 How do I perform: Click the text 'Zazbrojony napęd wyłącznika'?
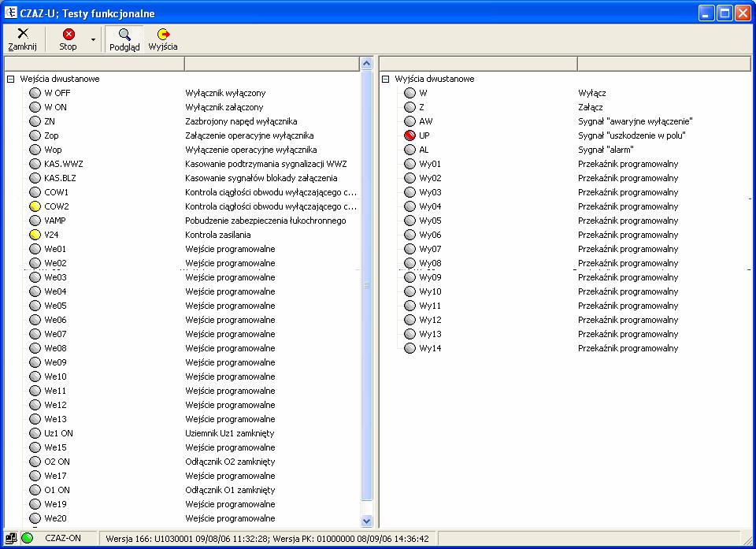pyautogui.click(x=241, y=121)
